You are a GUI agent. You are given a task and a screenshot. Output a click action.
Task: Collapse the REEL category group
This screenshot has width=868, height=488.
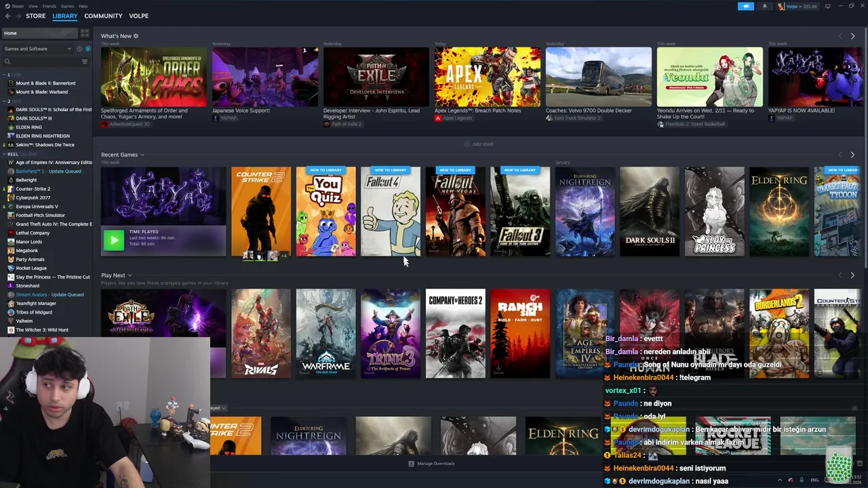[3, 154]
